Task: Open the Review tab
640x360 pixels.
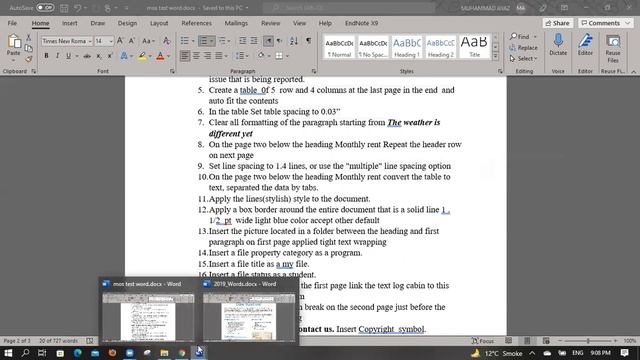Action: pos(270,23)
